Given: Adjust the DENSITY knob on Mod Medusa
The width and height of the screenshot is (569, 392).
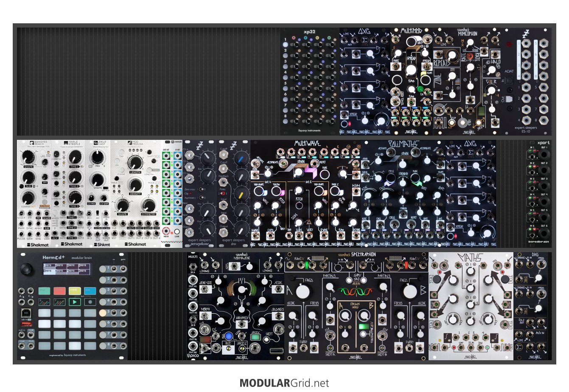Looking at the screenshot, I should click(135, 185).
